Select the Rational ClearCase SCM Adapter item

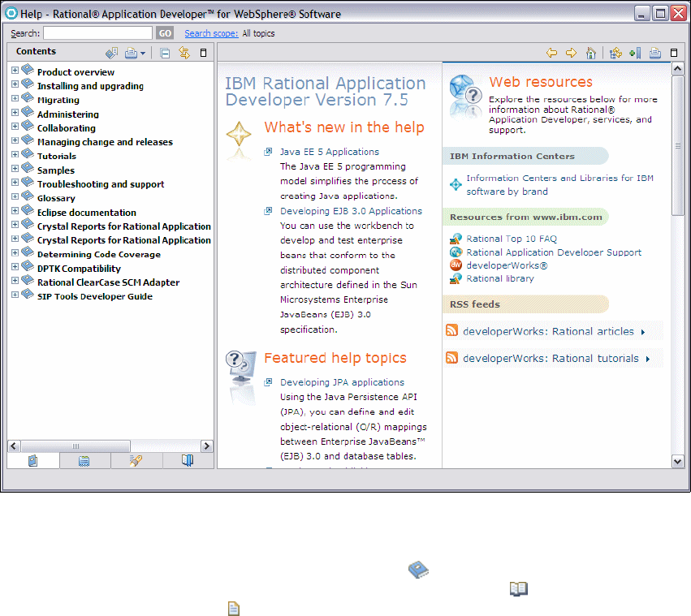coord(108,282)
